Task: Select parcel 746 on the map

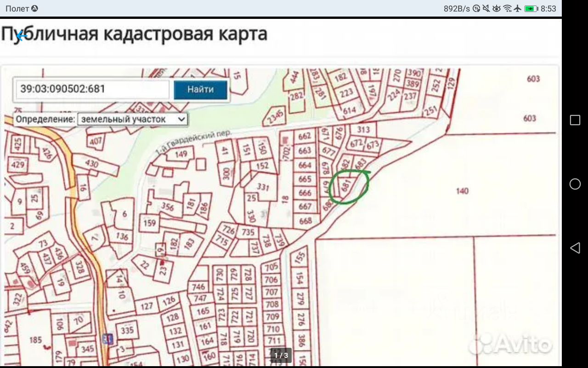Action: pyautogui.click(x=198, y=287)
